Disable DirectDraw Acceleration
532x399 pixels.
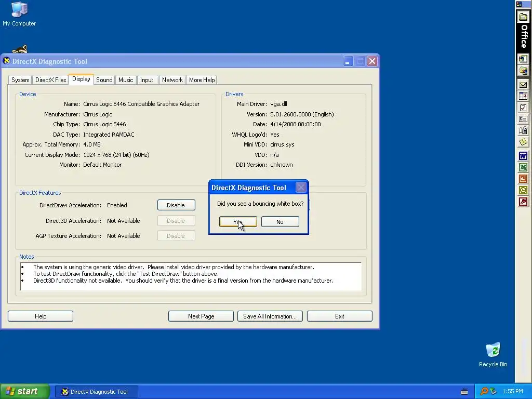[176, 205]
